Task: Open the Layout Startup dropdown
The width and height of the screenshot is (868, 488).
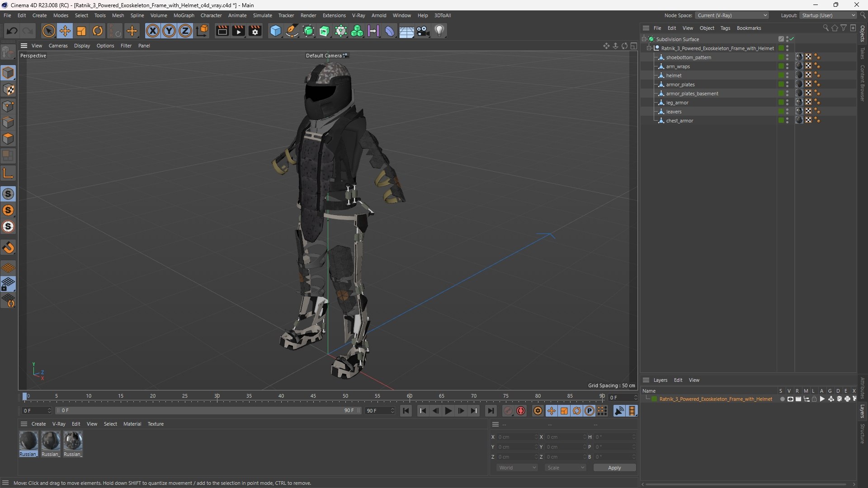Action: click(828, 15)
